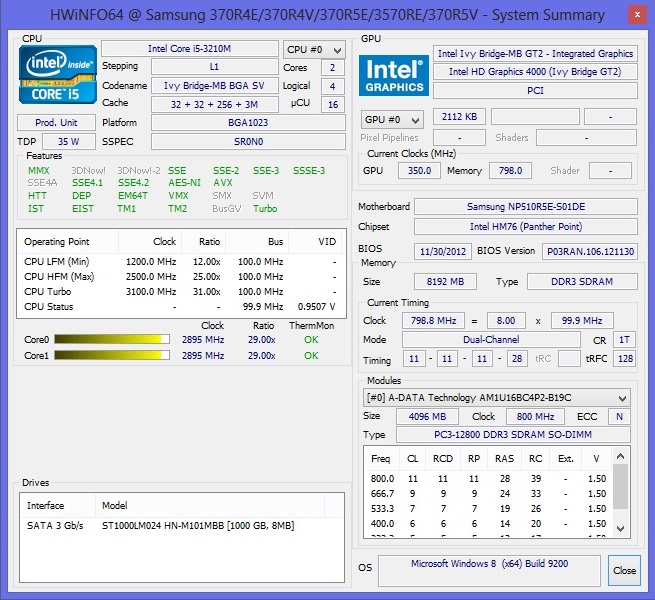Click the tRFC 128 field
Screen dimensions: 655x600
[624, 358]
